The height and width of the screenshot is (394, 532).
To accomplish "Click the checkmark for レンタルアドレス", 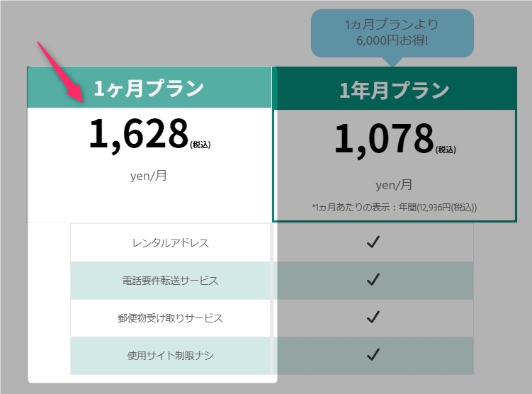I will pos(373,242).
